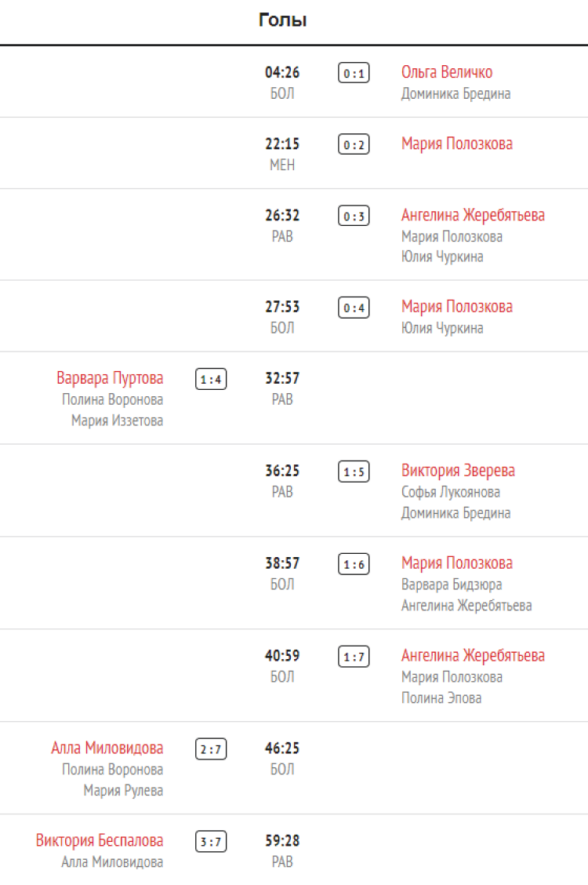Viewport: 588px width, 885px height.
Task: Select scorer Ангелина Жеребятьева at 26:32
Action: [x=473, y=215]
